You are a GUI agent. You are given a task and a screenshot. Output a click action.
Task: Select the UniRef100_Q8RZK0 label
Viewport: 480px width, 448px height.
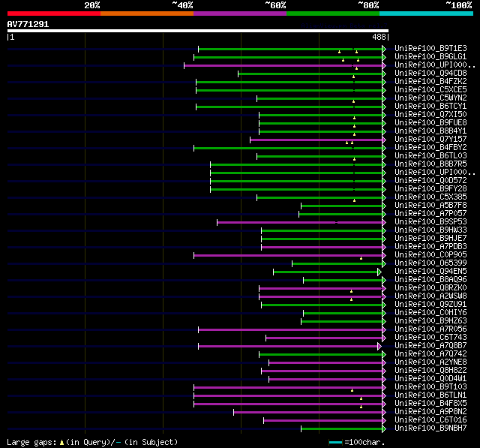[430, 288]
